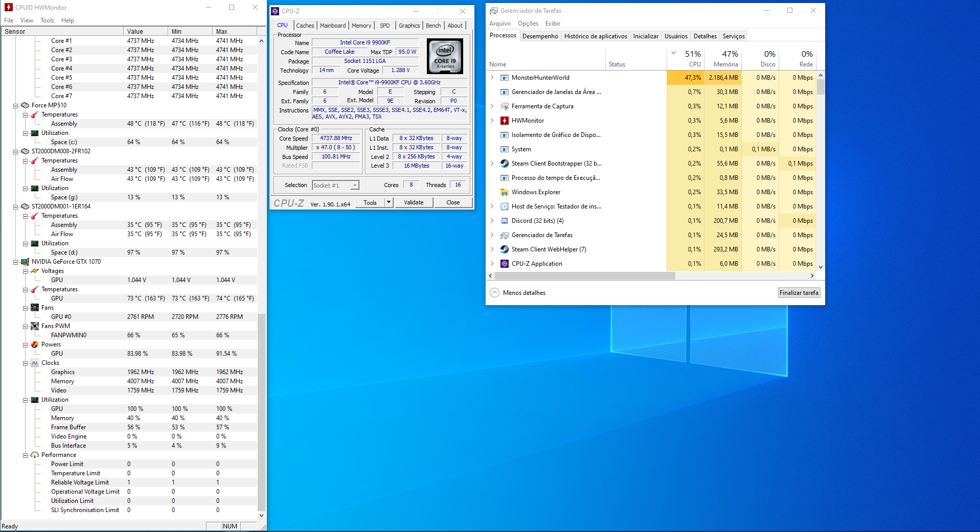Click the GPU Clocks category icon

pos(35,363)
